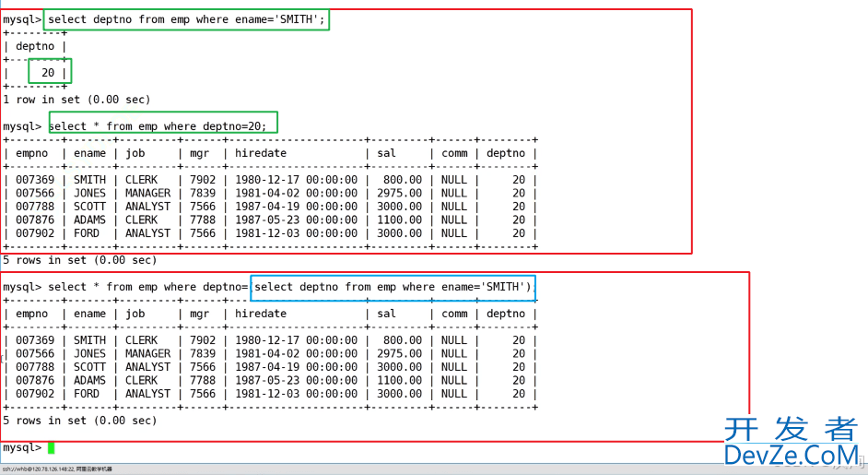Screen dimensions: 868x475
Task: Click the 'comm' column header in the subquery result
Action: 454,314
